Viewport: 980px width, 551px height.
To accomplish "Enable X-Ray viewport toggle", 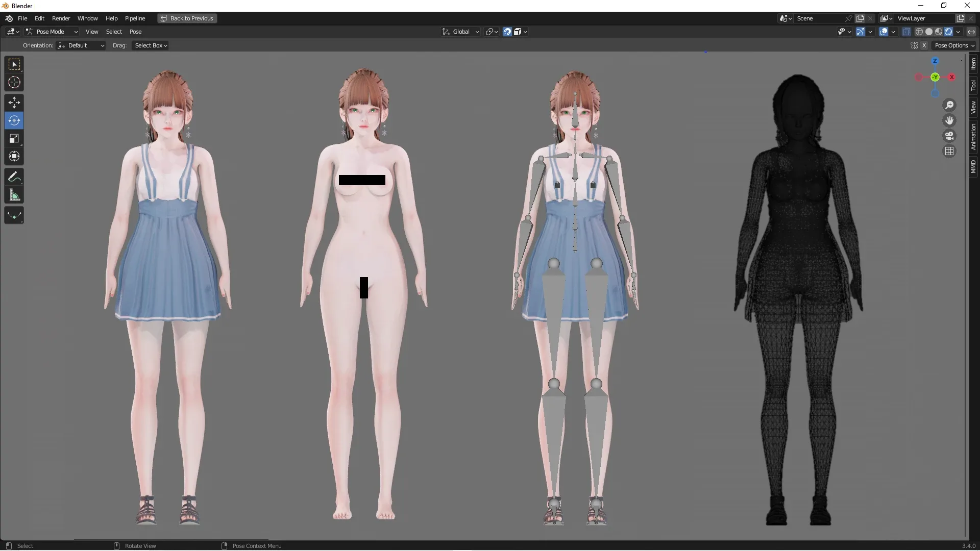I will point(906,31).
